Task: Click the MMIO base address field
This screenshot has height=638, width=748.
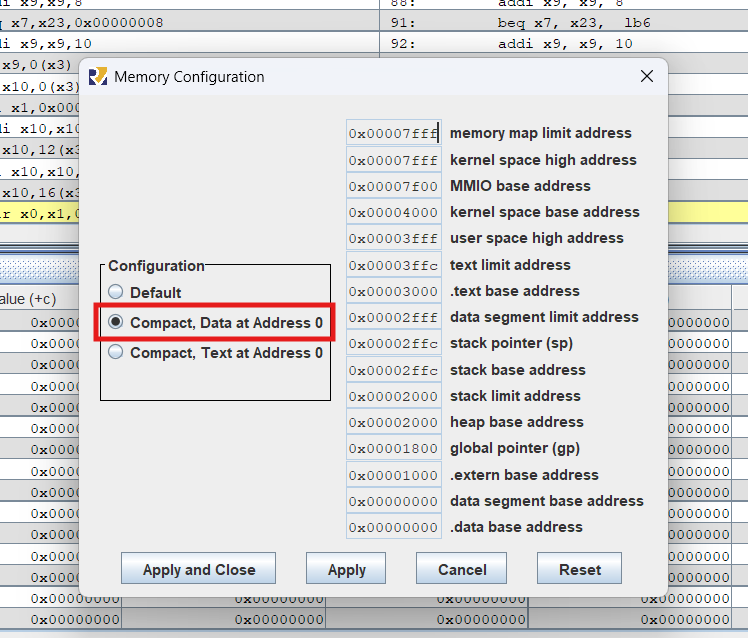Action: (x=393, y=186)
